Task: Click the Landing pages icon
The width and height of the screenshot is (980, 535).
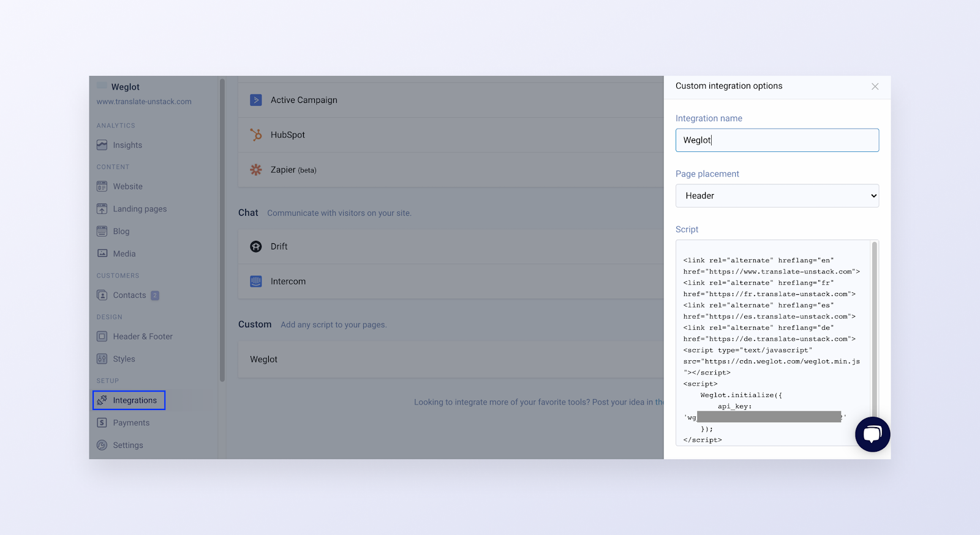Action: 102,209
